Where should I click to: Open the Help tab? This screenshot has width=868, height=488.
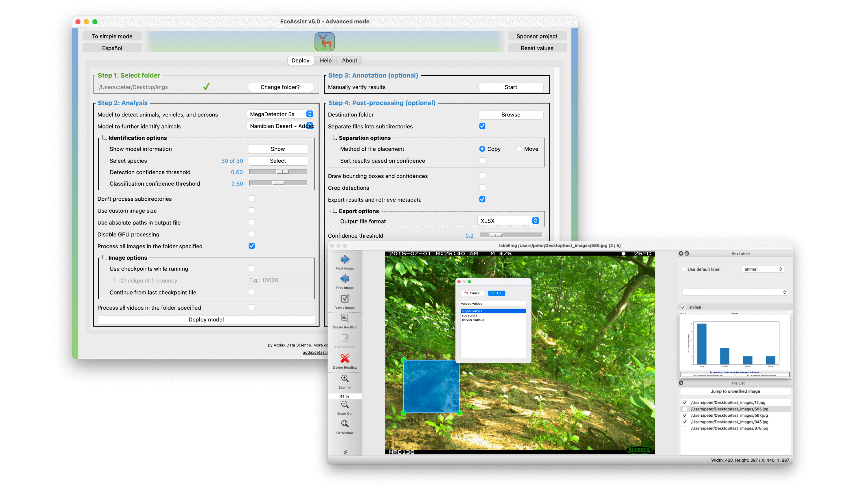[x=325, y=60]
